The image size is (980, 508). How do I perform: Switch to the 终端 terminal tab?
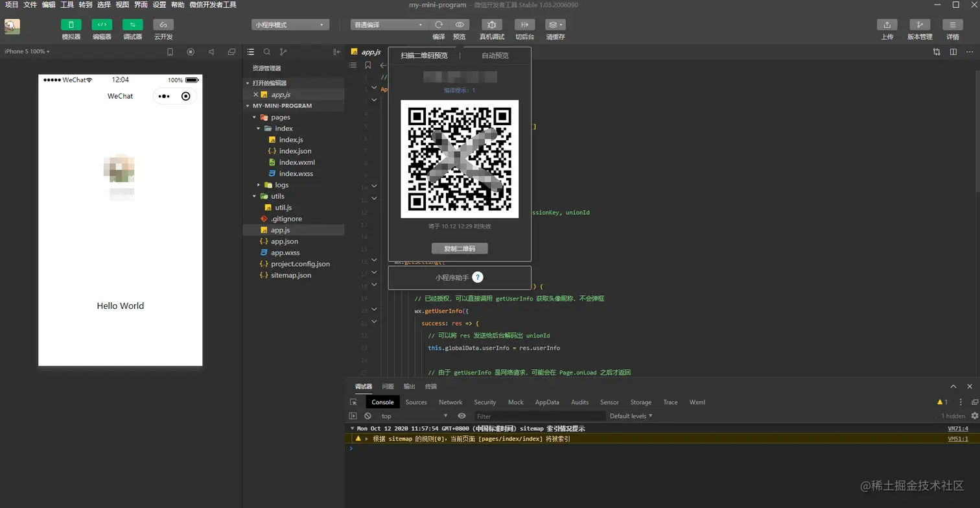click(x=430, y=387)
